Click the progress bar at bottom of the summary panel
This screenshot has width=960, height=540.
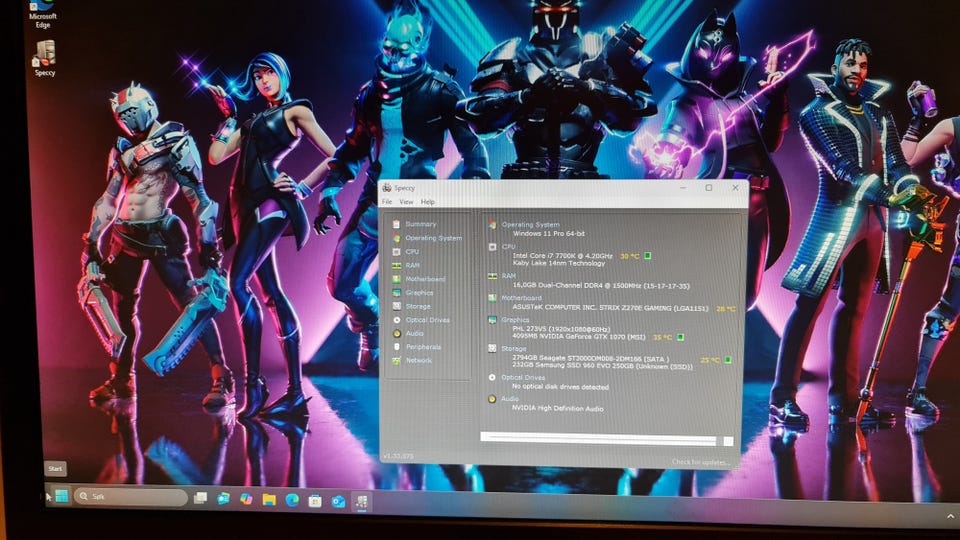tap(598, 438)
